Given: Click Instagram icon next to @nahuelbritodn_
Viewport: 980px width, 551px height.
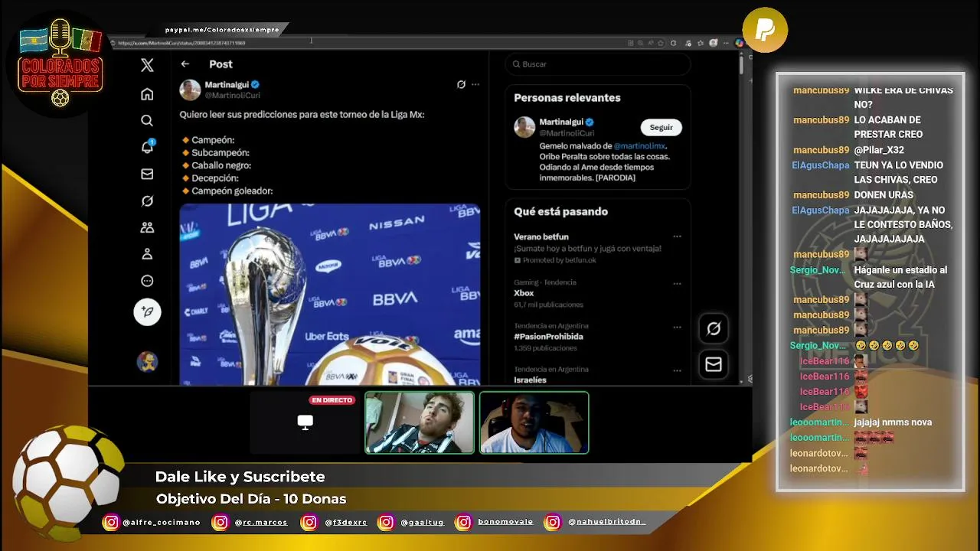Looking at the screenshot, I should click(552, 523).
